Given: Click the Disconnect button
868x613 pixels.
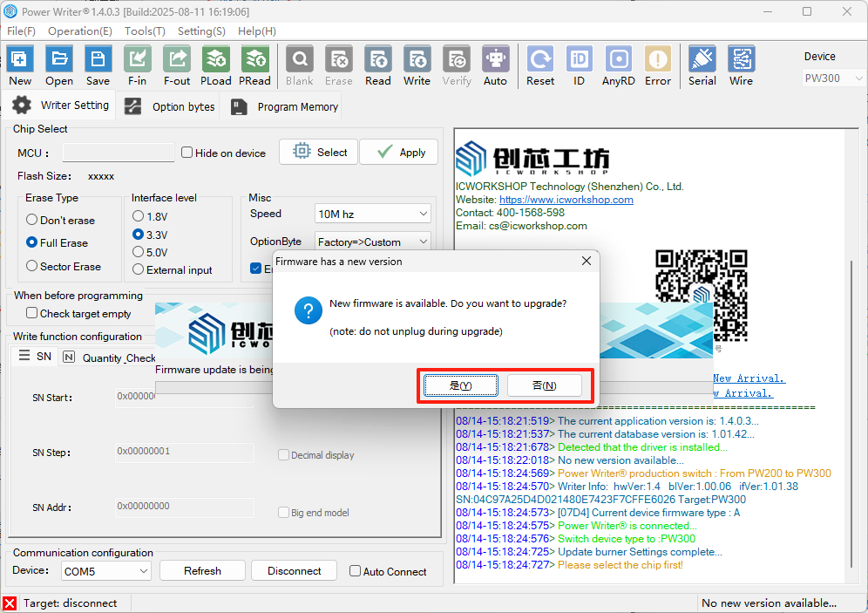Looking at the screenshot, I should (x=294, y=571).
